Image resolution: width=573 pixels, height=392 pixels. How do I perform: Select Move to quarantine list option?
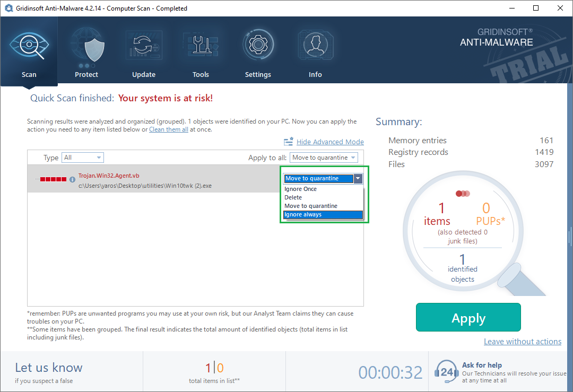pos(311,206)
